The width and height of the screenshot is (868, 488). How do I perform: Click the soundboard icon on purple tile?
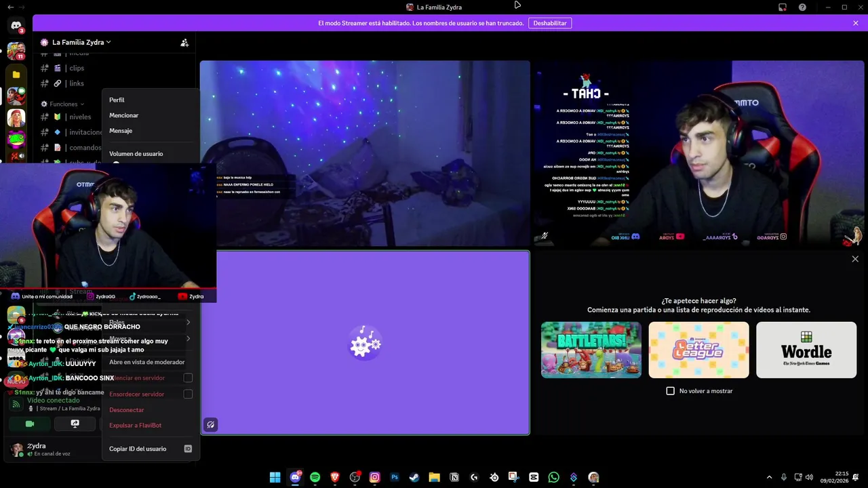pyautogui.click(x=211, y=425)
